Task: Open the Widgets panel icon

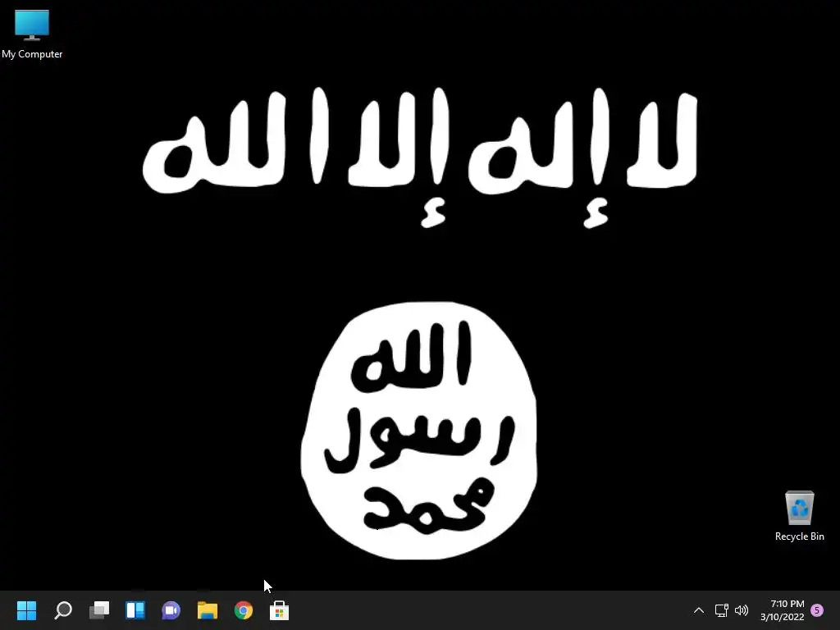Action: [x=135, y=609]
